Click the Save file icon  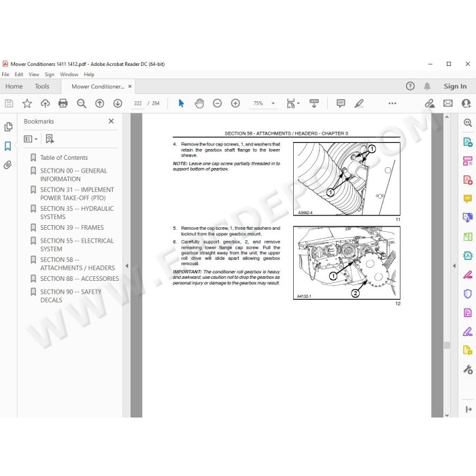coord(9,103)
